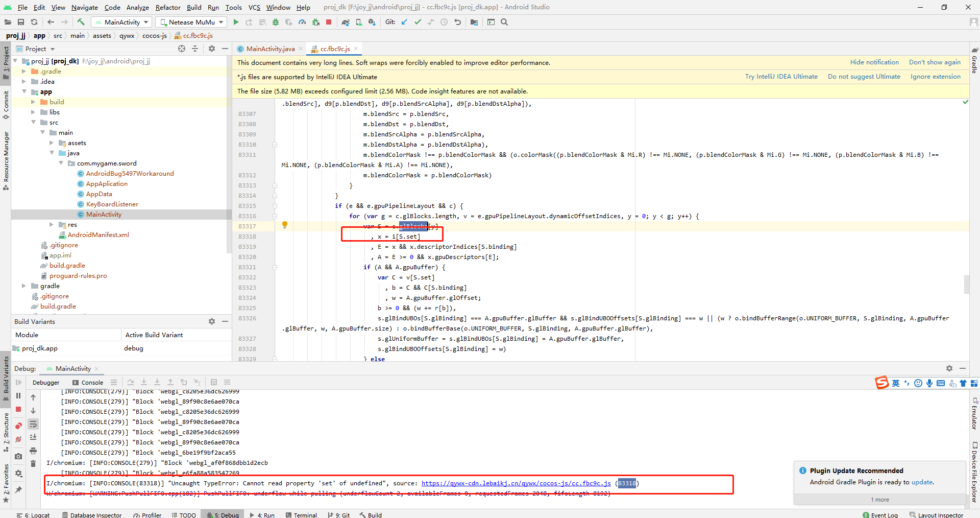Click the yellow lightbulb intention on line 83317
980x518 pixels.
[285, 225]
